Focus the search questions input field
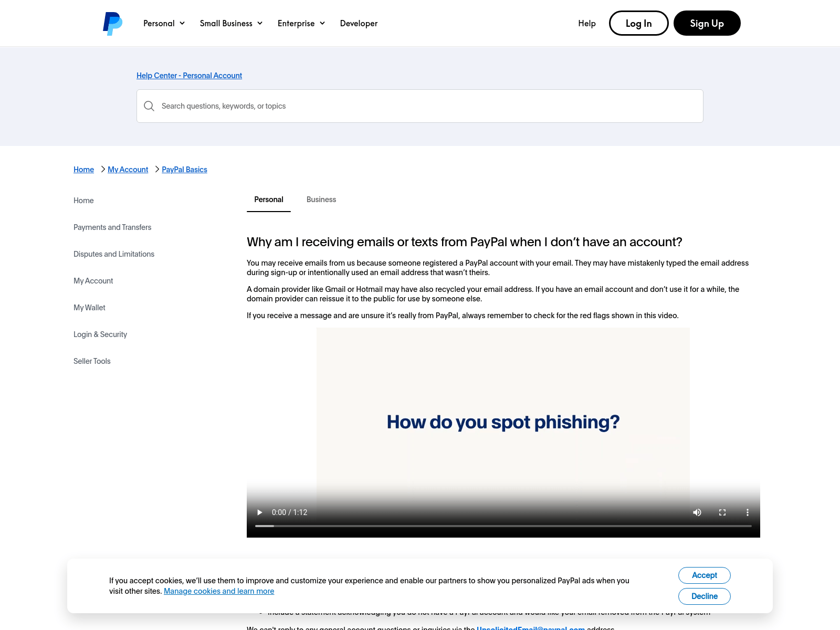840x630 pixels. (x=420, y=106)
